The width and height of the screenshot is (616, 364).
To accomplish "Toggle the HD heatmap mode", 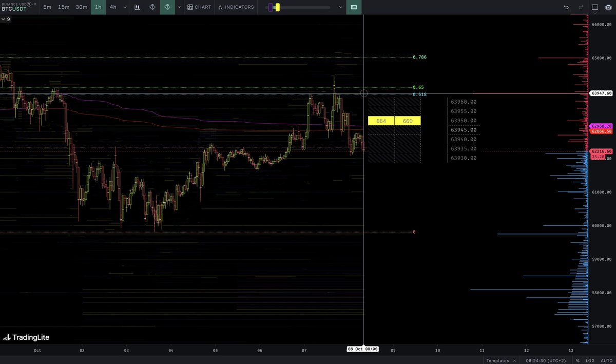I will pos(354,7).
